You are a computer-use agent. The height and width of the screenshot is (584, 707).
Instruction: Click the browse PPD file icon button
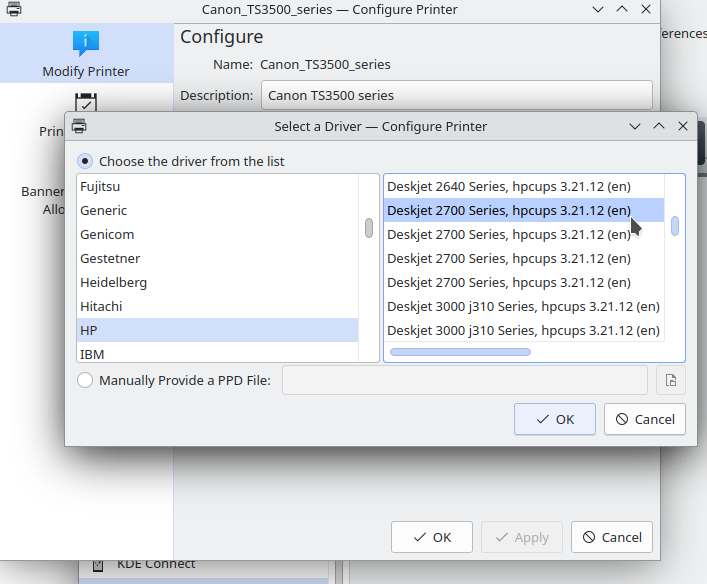[671, 380]
